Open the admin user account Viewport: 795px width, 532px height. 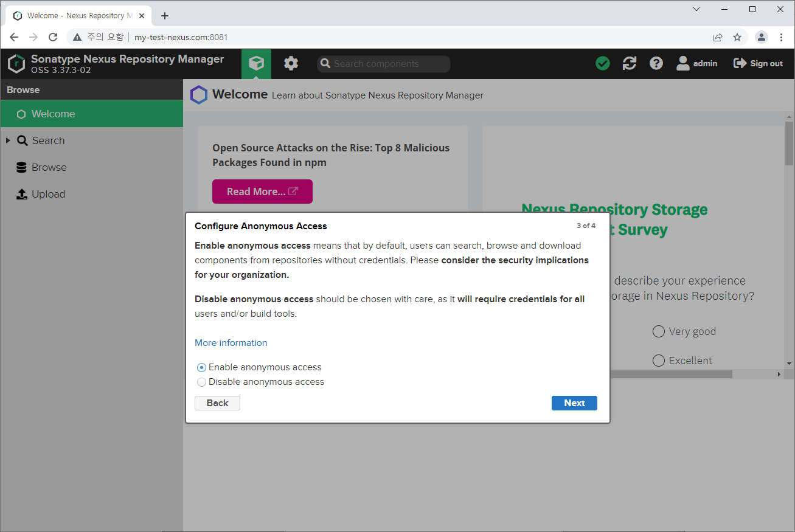tap(697, 63)
